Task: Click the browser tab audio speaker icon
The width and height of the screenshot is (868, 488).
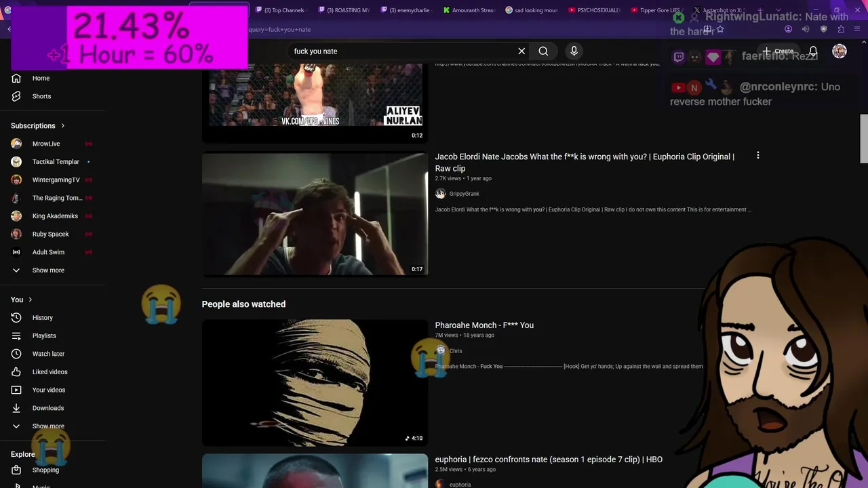Action: click(x=806, y=29)
